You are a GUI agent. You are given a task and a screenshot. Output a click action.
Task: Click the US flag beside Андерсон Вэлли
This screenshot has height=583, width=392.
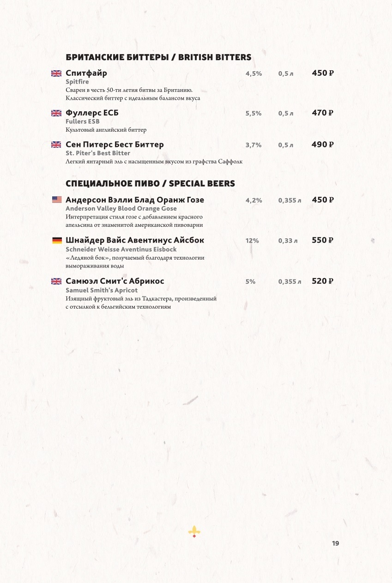point(57,200)
